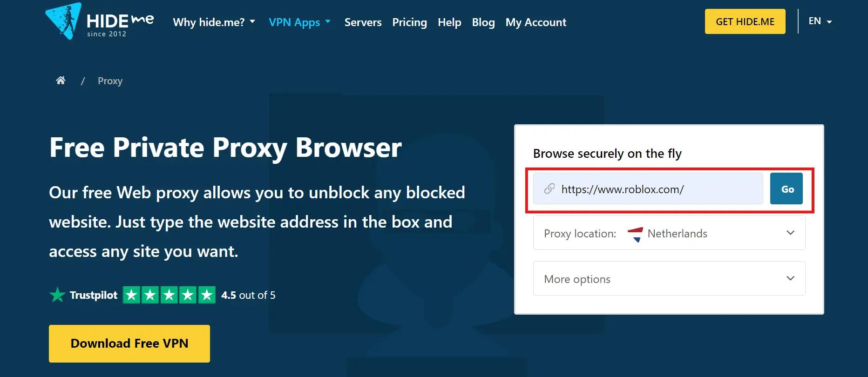Open the EN language selector
This screenshot has height=377, width=868.
tap(820, 21)
